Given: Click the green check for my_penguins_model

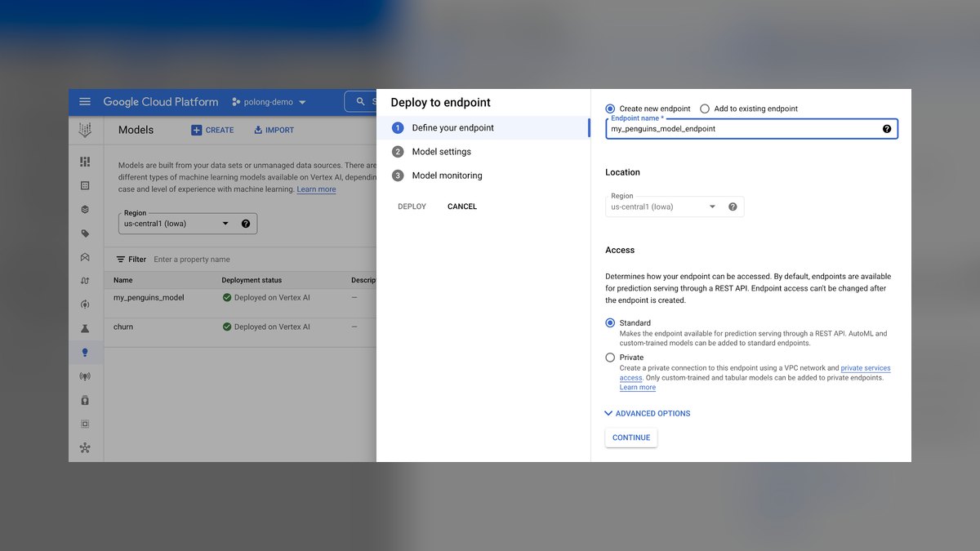Looking at the screenshot, I should pyautogui.click(x=227, y=298).
